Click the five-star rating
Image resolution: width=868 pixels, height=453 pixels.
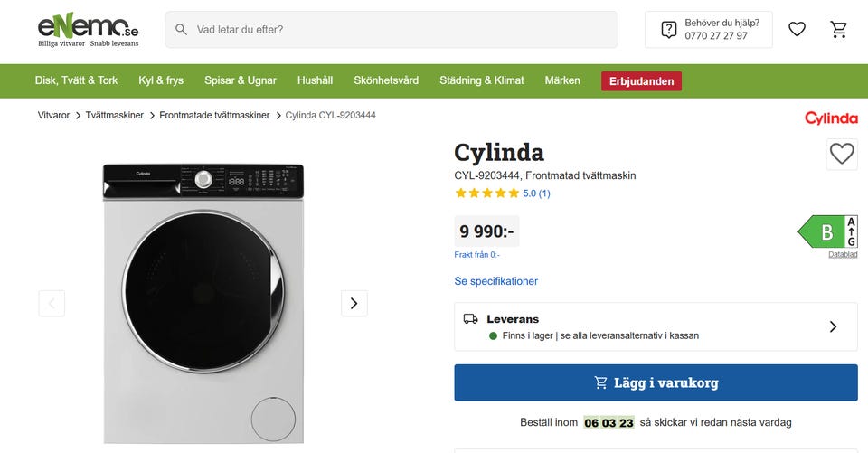(487, 193)
